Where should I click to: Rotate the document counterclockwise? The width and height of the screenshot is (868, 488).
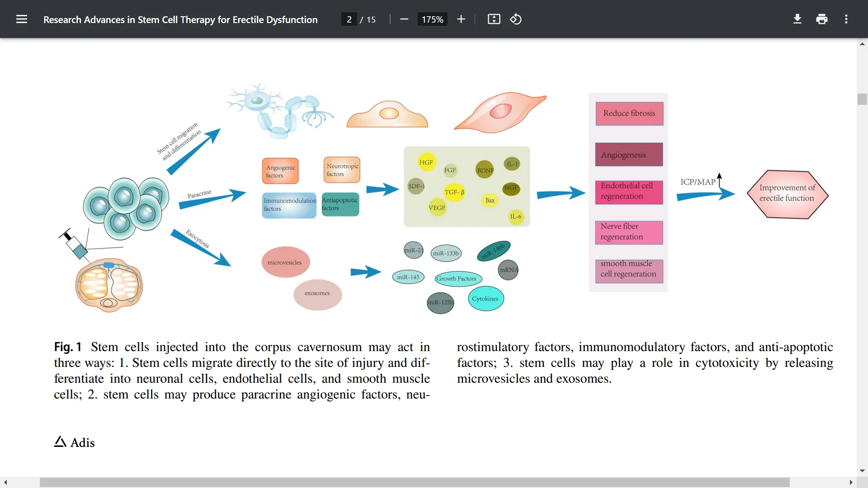(516, 19)
